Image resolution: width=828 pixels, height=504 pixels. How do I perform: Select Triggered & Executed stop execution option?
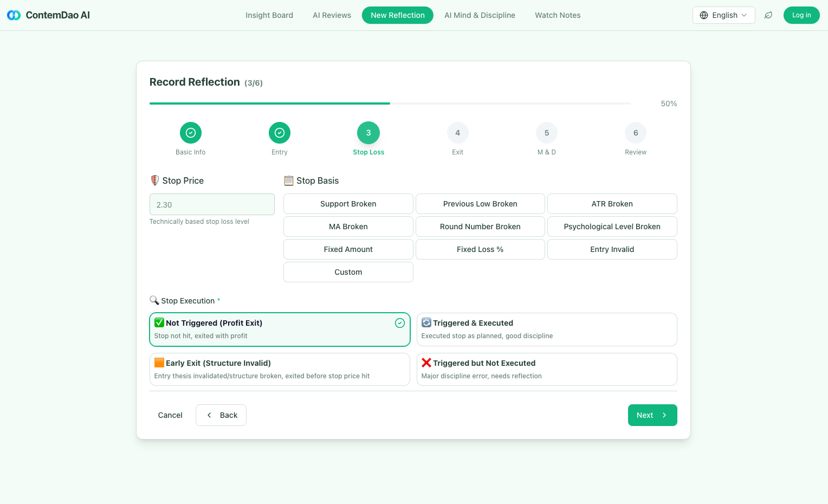coord(546,329)
